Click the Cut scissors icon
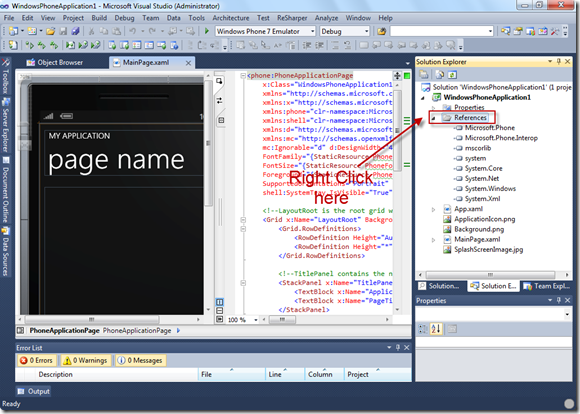580x414 pixels. [x=91, y=31]
